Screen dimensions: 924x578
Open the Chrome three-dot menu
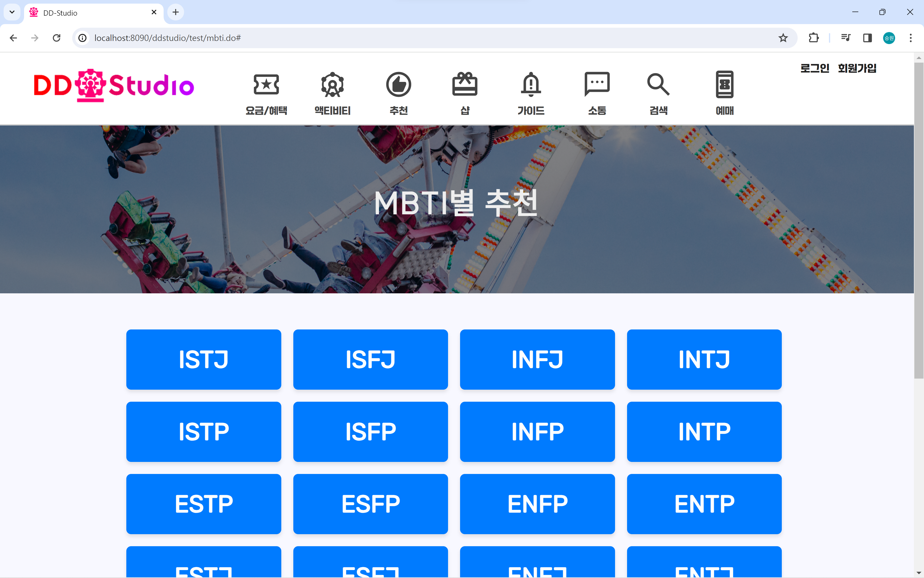point(911,38)
